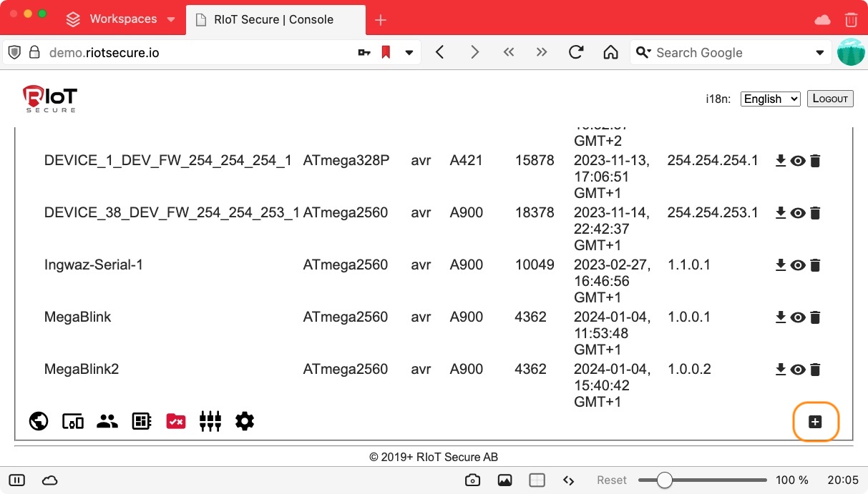Screen dimensions: 868x494
Task: Switch to the RIoT Secure Console tab
Action: [273, 19]
